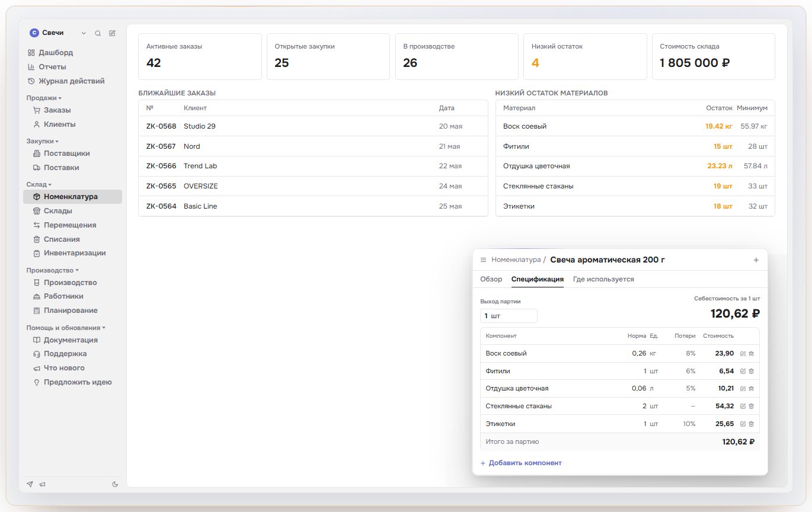This screenshot has width=812, height=512.
Task: Click the plus icon in panel header
Action: (756, 260)
